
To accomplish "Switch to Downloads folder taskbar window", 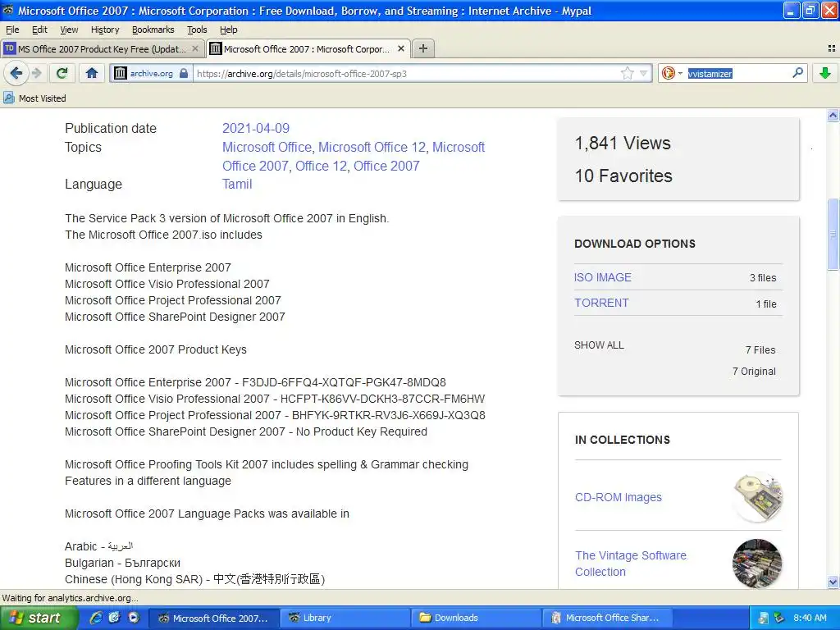I will 476,619.
